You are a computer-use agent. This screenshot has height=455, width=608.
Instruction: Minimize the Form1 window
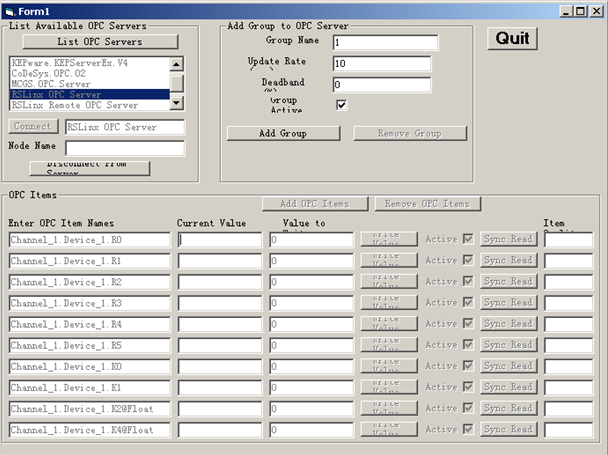(x=567, y=10)
